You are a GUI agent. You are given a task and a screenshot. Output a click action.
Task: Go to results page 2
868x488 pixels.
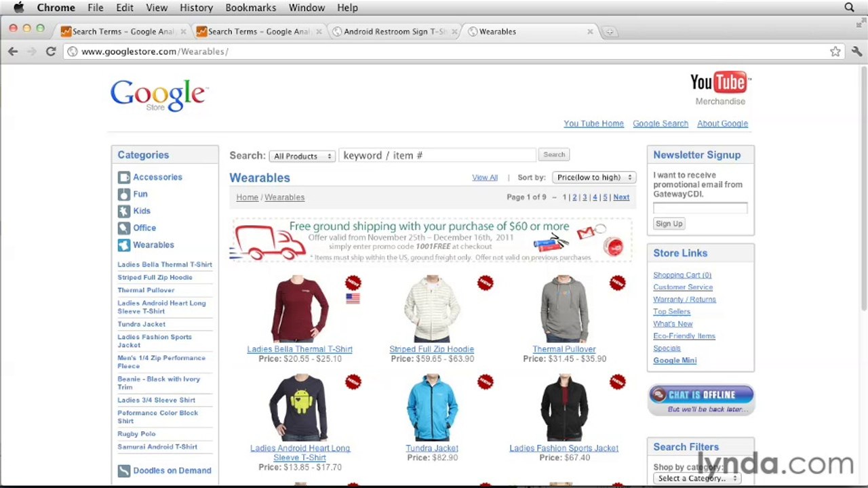pyautogui.click(x=574, y=197)
